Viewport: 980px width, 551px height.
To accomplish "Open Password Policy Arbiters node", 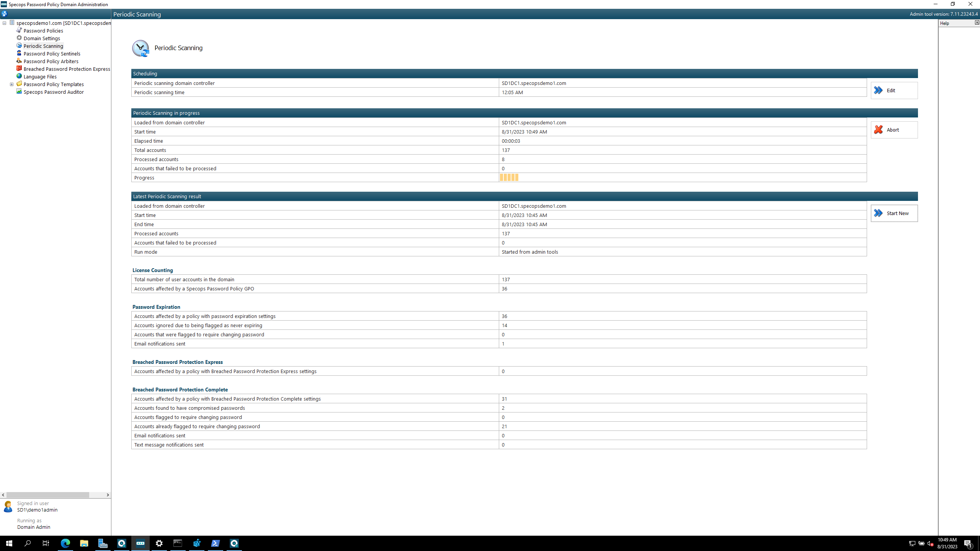I will click(x=51, y=61).
